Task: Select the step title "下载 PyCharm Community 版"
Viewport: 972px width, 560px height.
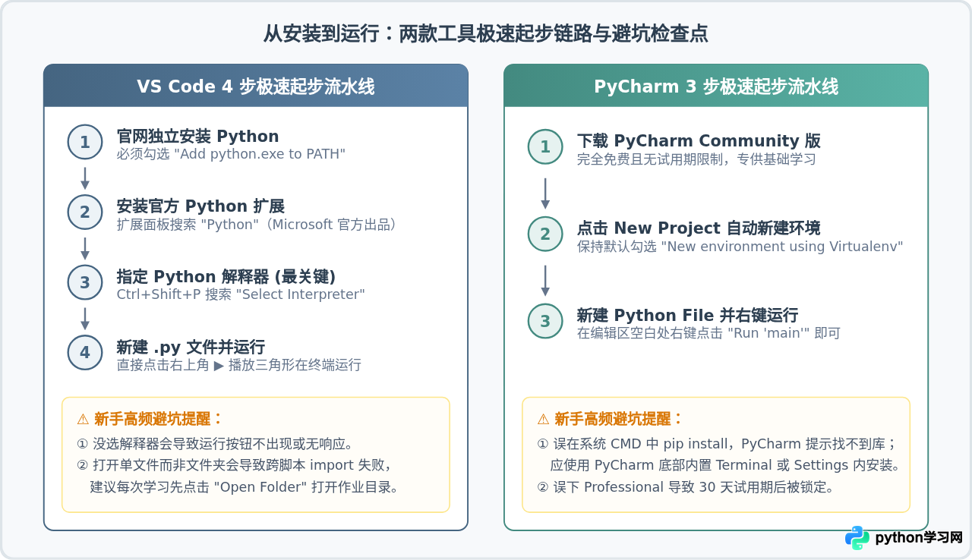Action: (x=699, y=141)
